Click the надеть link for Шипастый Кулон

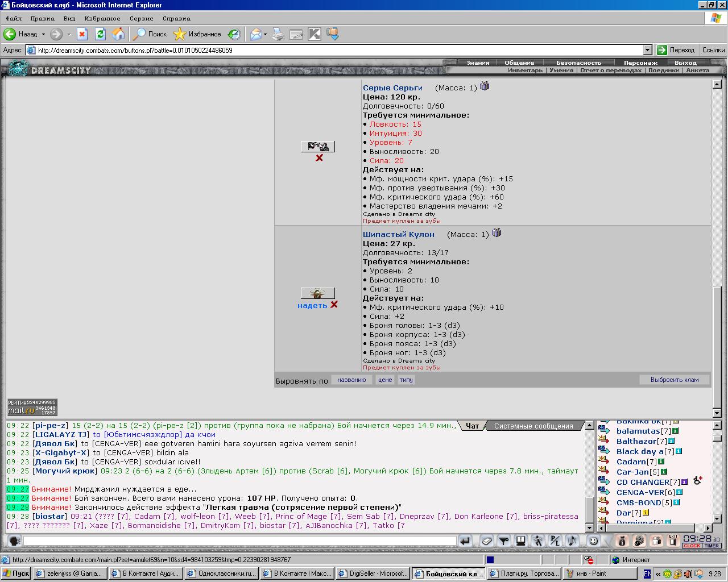pos(312,305)
